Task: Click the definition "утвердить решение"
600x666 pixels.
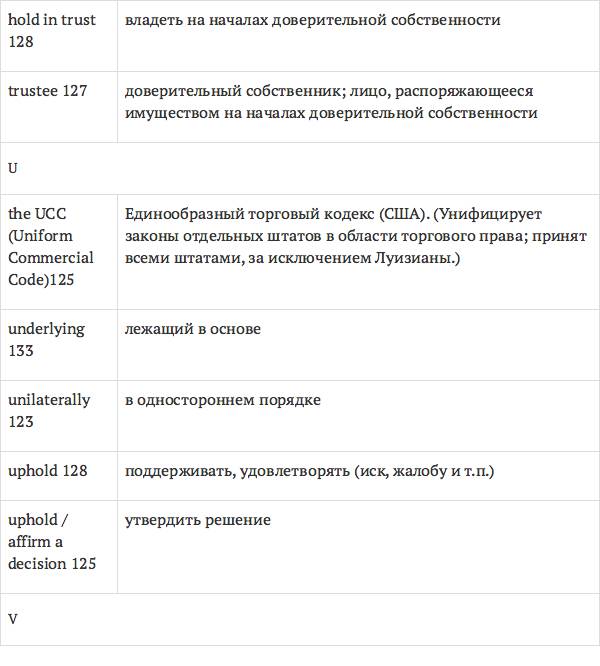Action: [198, 520]
